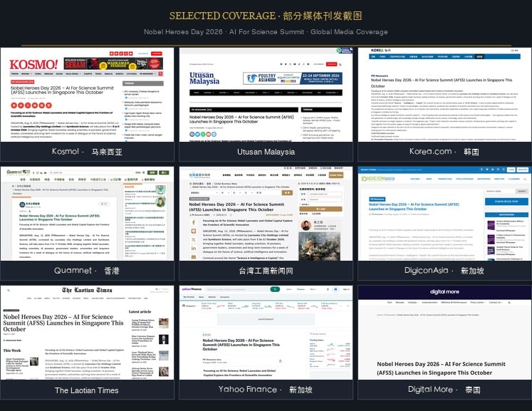Click the red search icon in Kosmo navigation bar
This screenshot has height=411, width=532.
pos(160,73)
